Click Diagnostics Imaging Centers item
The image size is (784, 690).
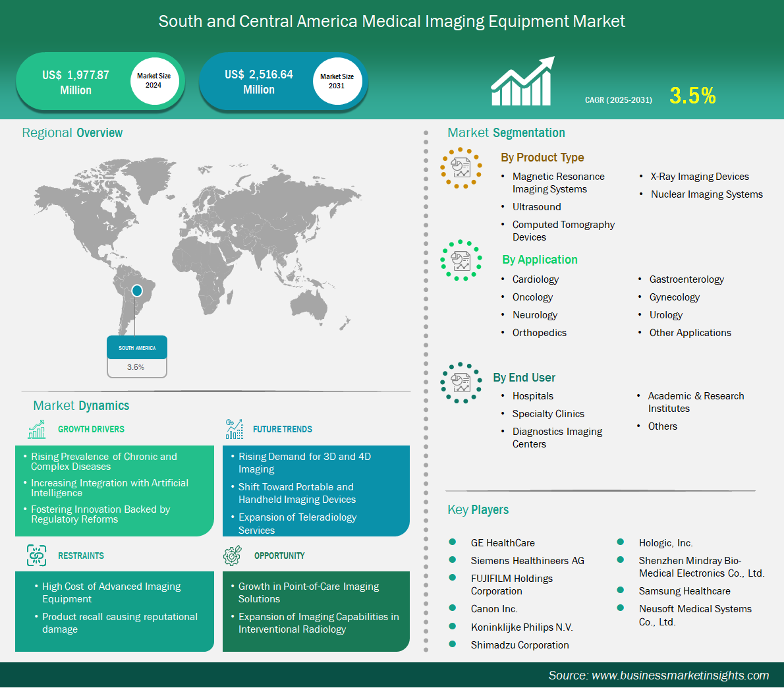point(557,438)
